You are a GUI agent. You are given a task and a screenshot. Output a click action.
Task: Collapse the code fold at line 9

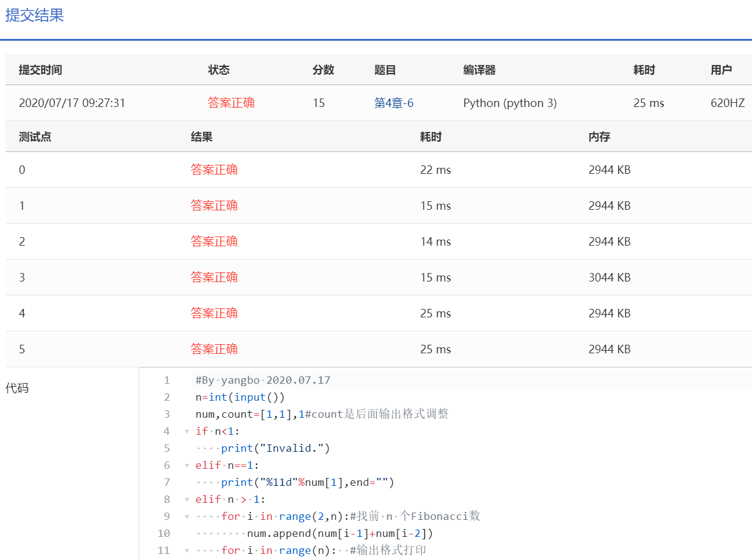coord(187,517)
